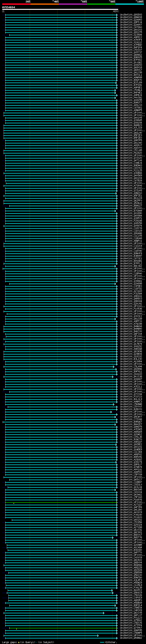Open hit UniRef100_Q8W4S8
Viewport: 146px width, 644px height.
point(131,17)
